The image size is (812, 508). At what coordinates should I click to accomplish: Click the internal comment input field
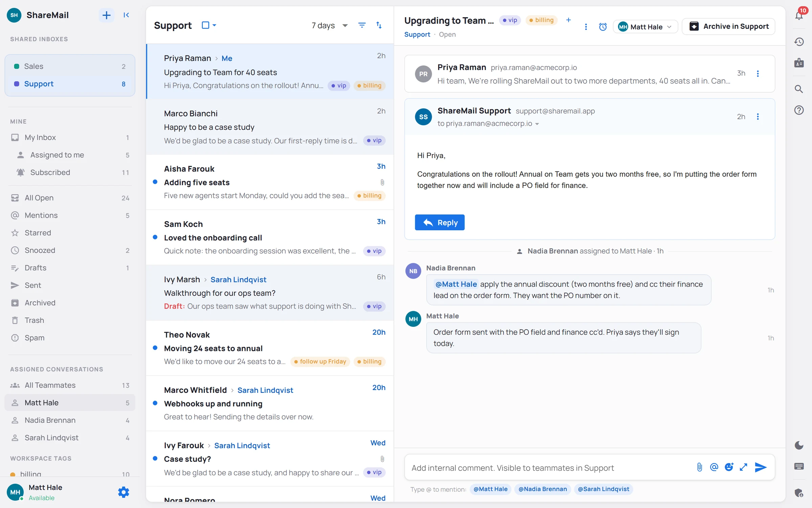(550, 468)
